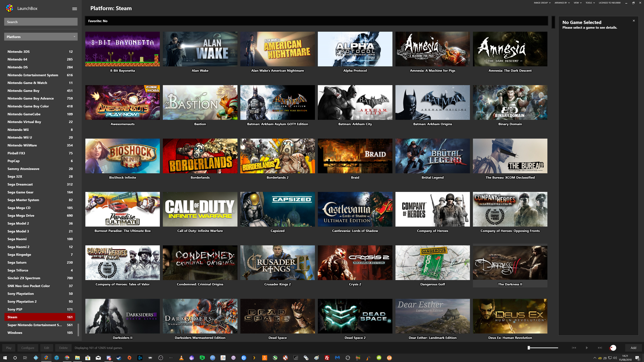Select Nintendo GameCube platform
This screenshot has height=362, width=644.
[x=40, y=114]
